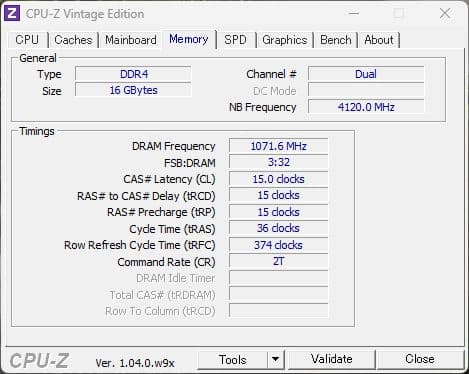Click the 'CPU-Z Vintage Edition' window title
Viewport: 469px width, 374px height.
[85, 14]
